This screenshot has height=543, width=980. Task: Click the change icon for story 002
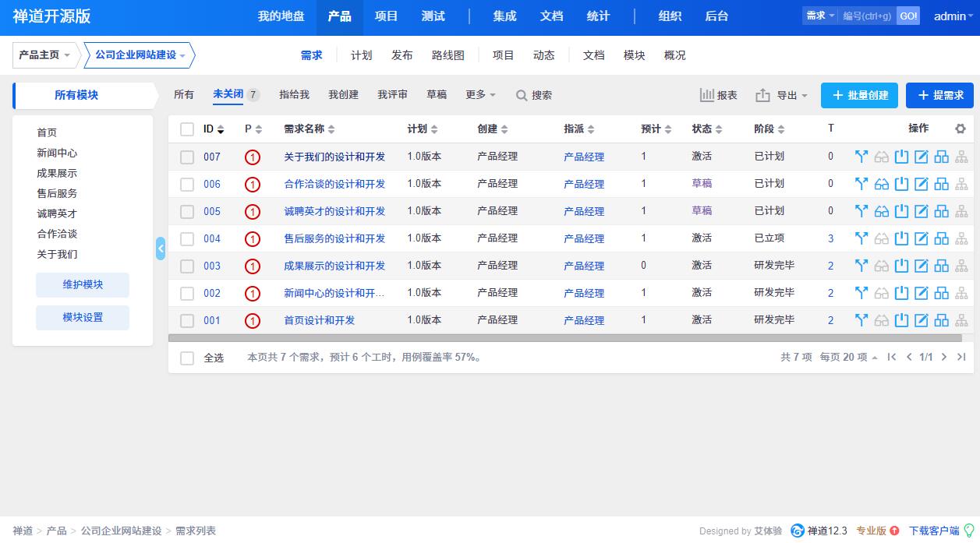pyautogui.click(x=861, y=293)
